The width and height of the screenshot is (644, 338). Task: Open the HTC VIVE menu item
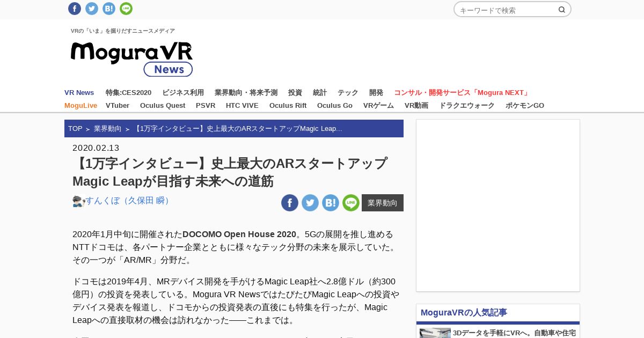pos(242,106)
